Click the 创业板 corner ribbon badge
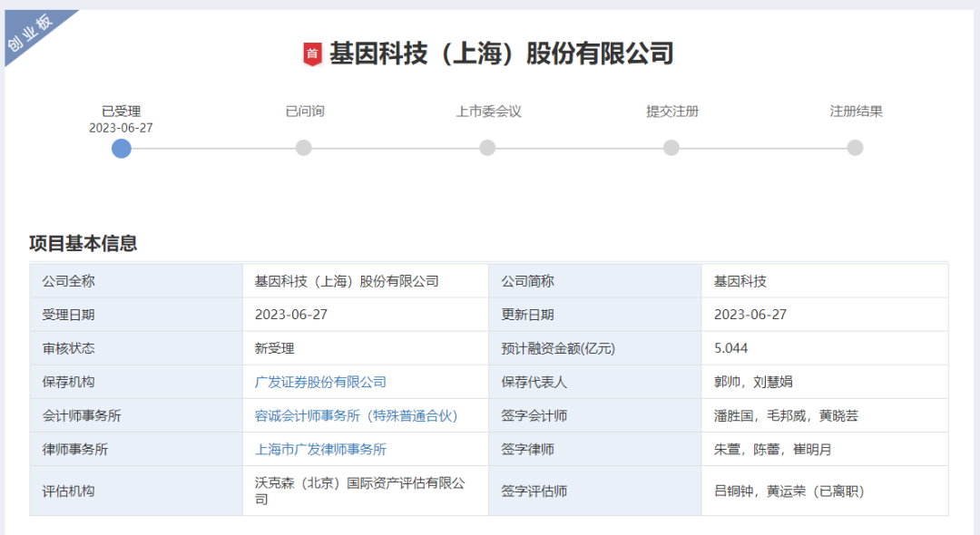 pos(32,34)
